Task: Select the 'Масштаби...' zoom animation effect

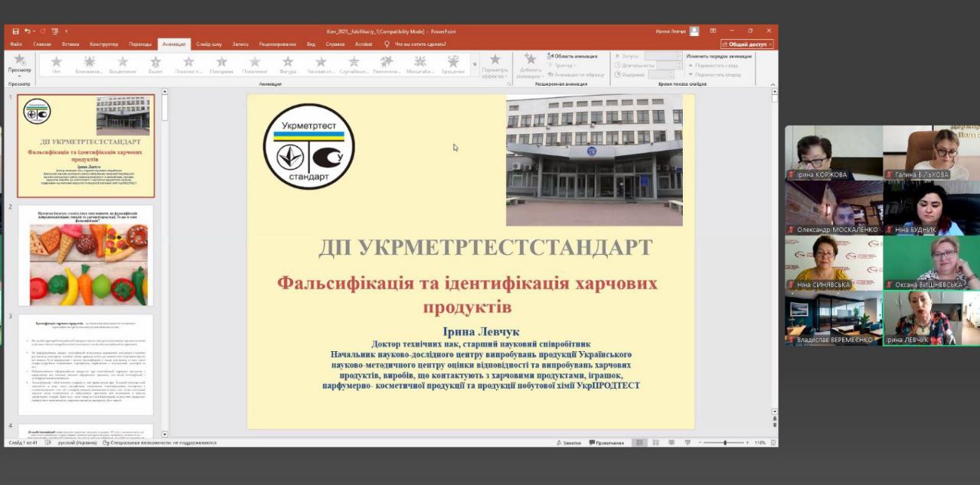Action: click(420, 65)
